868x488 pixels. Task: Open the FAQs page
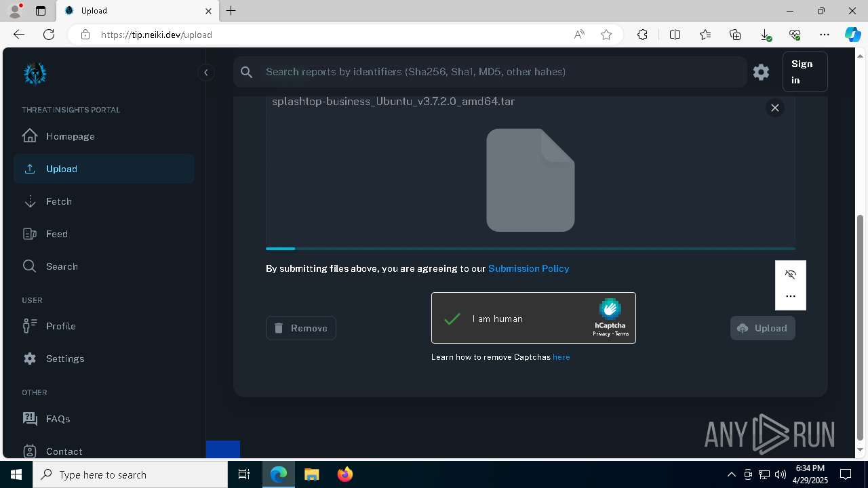coord(104,419)
